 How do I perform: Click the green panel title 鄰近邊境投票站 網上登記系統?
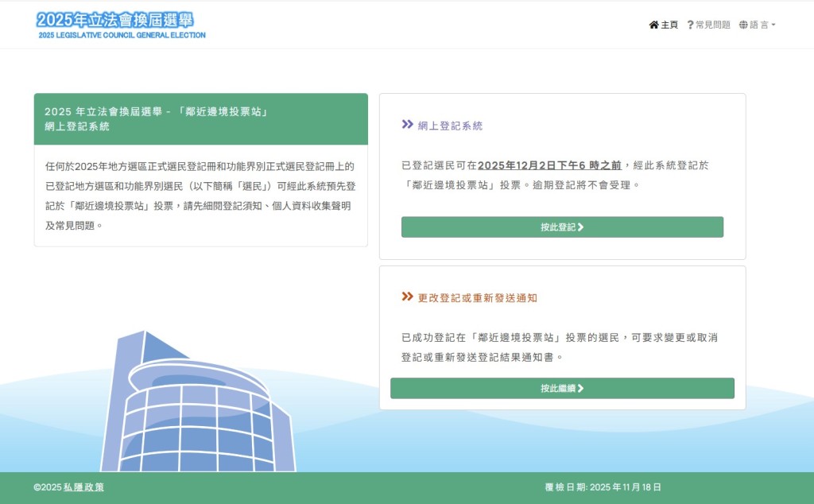(x=159, y=119)
